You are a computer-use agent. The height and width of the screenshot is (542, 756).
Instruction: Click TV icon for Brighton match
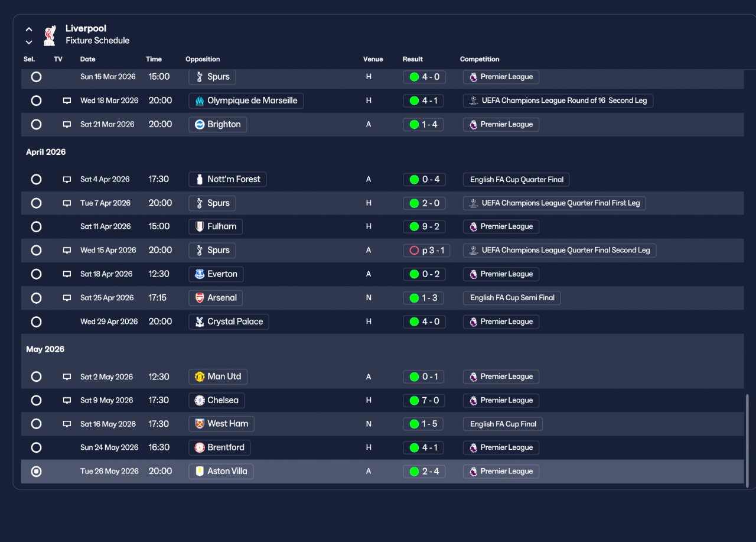click(x=67, y=124)
